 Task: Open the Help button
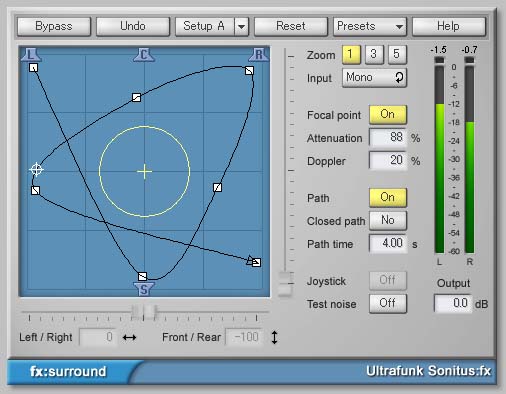click(x=449, y=26)
